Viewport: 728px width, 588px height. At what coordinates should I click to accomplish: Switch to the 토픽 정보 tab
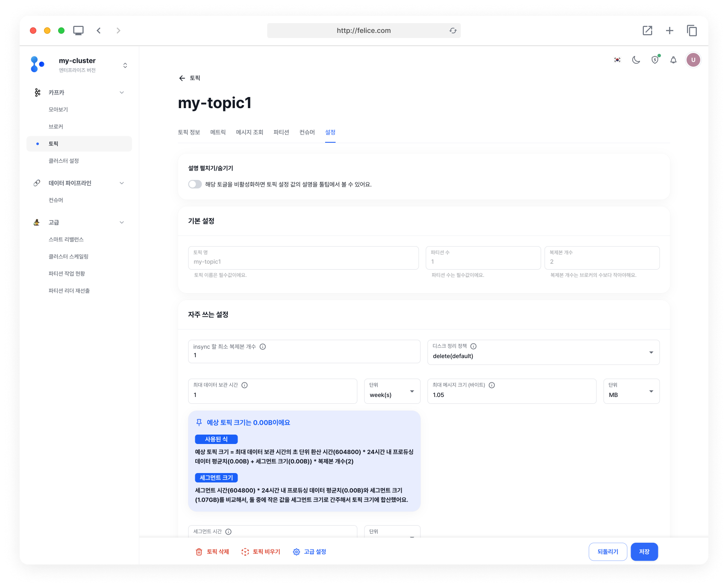[189, 132]
